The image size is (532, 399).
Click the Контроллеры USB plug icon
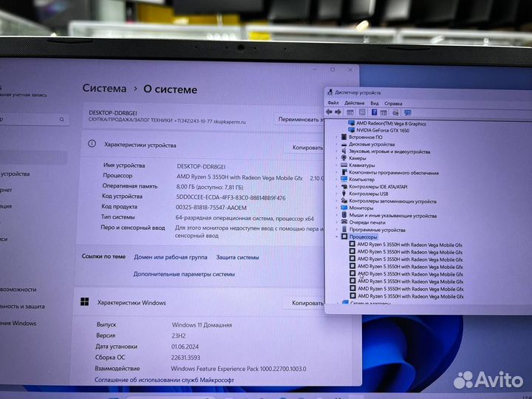tap(344, 194)
